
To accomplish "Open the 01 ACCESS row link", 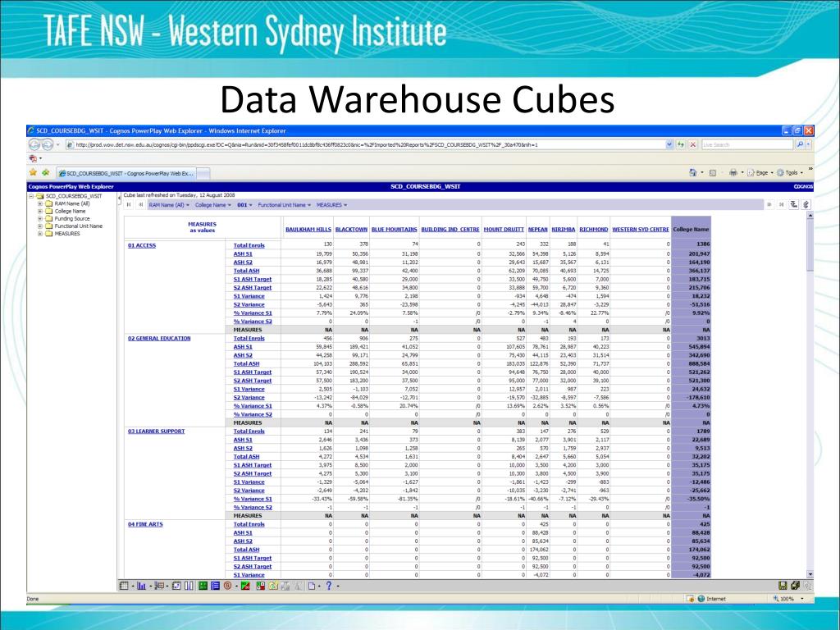I will [x=142, y=245].
